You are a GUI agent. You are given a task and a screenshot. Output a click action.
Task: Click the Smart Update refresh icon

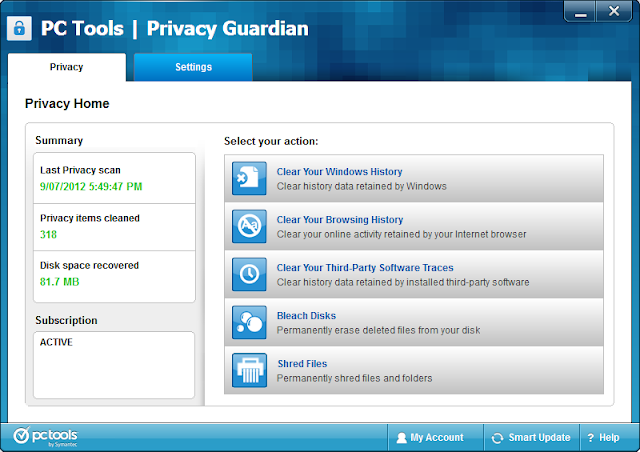point(497,438)
